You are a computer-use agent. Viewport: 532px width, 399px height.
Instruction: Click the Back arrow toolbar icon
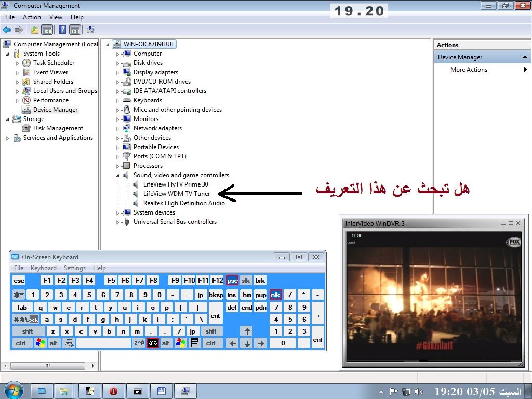(7, 30)
